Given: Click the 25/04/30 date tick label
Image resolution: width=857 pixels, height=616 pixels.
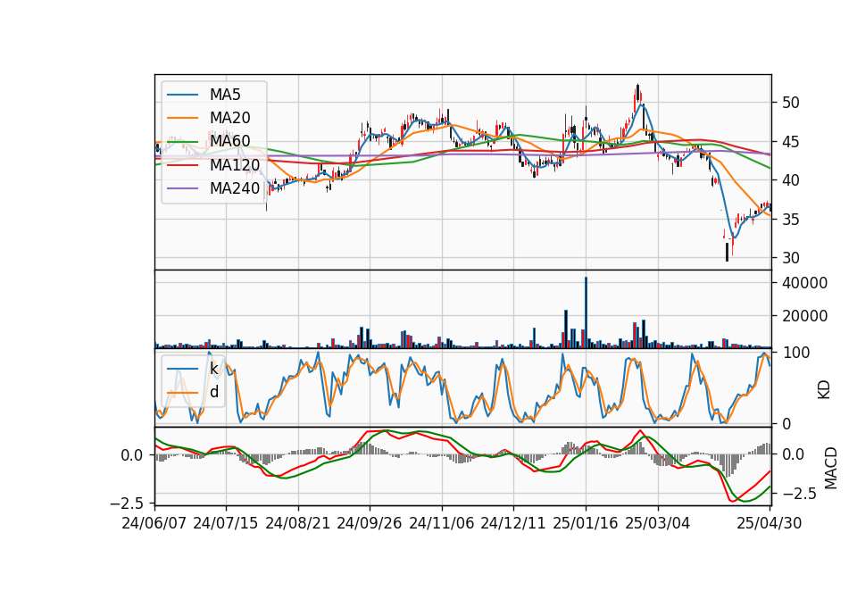Looking at the screenshot, I should (770, 523).
